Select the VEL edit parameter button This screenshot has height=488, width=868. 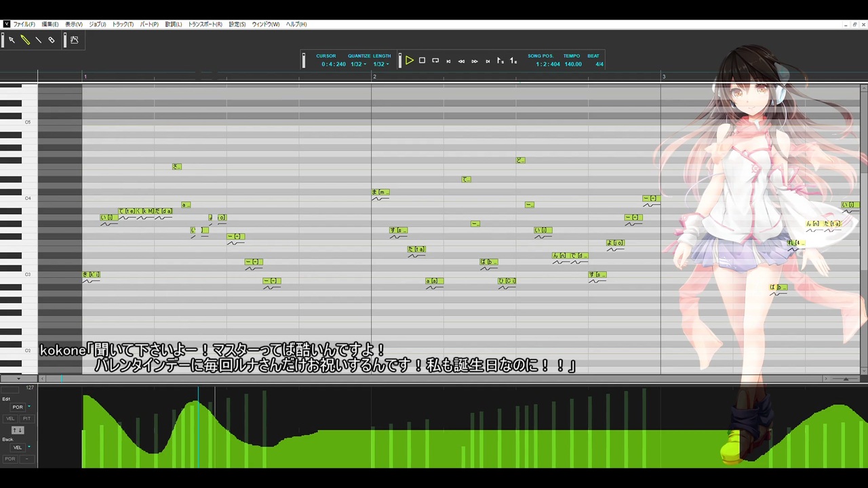tap(10, 419)
